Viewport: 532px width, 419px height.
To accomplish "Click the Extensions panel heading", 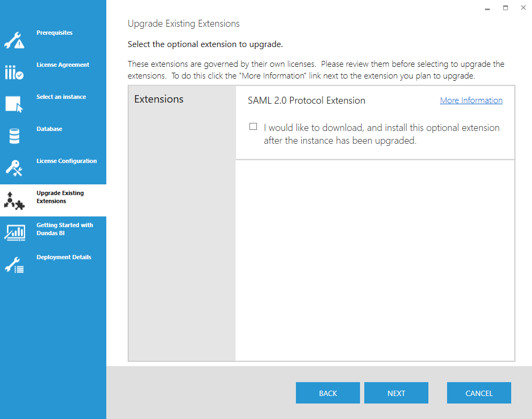I will [x=159, y=99].
